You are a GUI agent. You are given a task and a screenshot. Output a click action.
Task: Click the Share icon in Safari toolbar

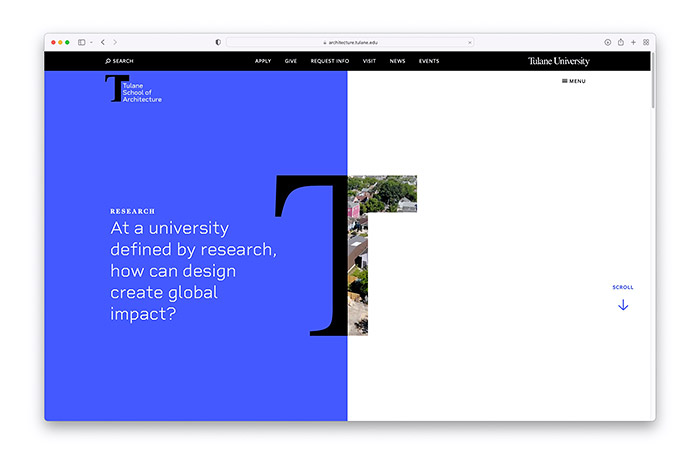coord(620,42)
